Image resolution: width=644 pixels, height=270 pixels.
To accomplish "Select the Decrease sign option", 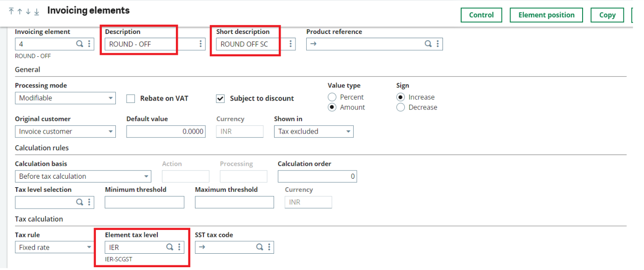I will click(x=400, y=108).
